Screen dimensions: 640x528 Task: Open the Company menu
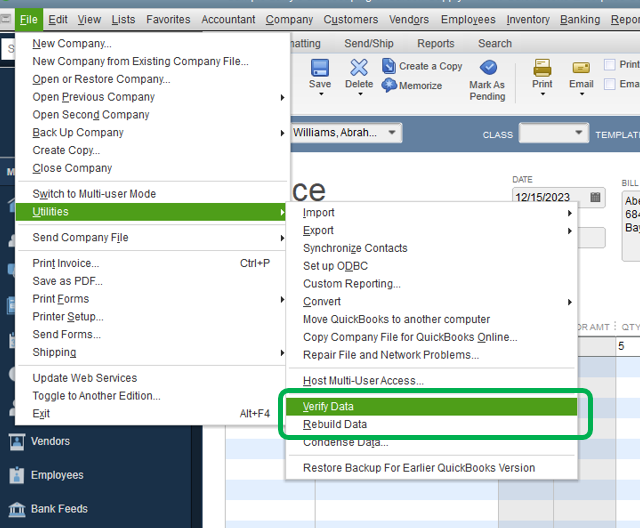[289, 20]
